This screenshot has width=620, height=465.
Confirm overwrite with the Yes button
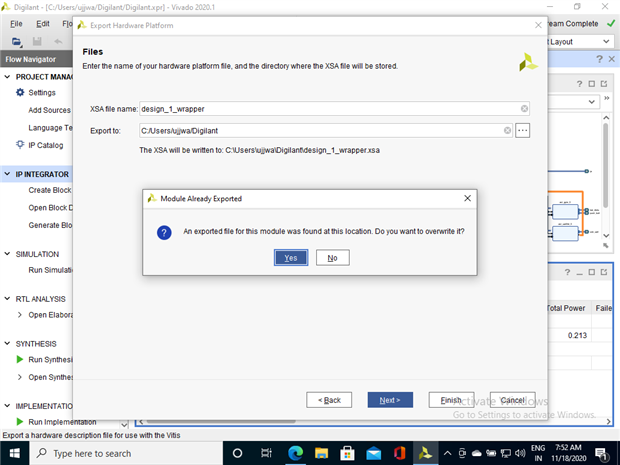291,258
